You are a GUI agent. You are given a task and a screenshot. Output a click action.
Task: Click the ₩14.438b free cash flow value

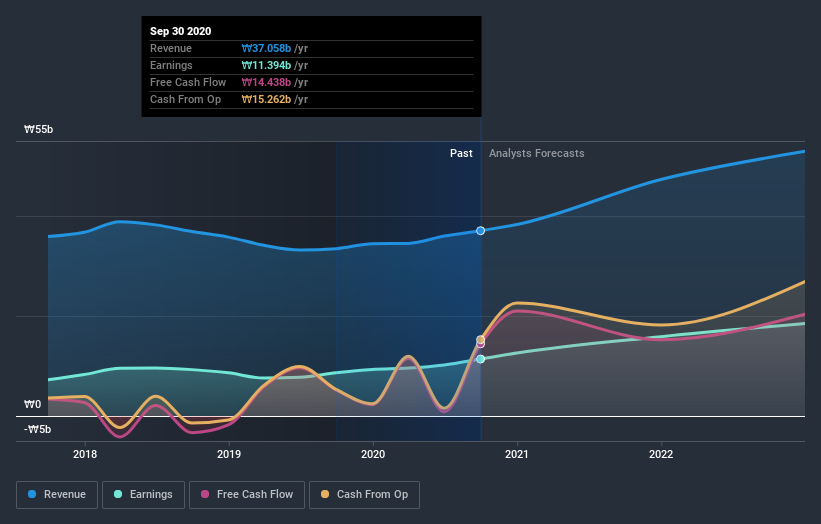pos(266,82)
